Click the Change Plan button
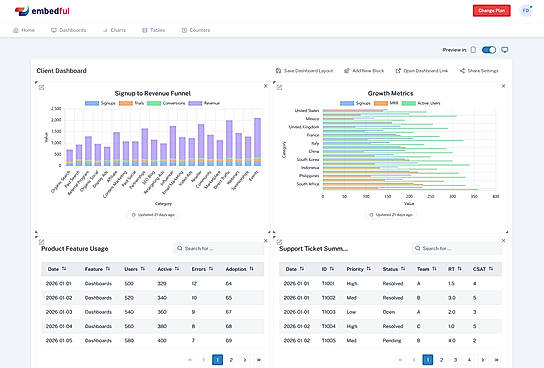This screenshot has width=544, height=368. [492, 11]
